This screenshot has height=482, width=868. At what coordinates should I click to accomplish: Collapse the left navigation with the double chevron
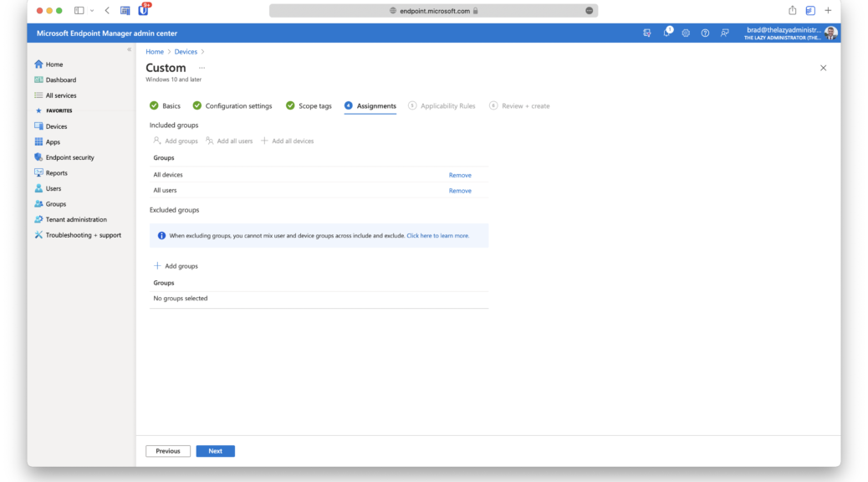click(x=129, y=50)
